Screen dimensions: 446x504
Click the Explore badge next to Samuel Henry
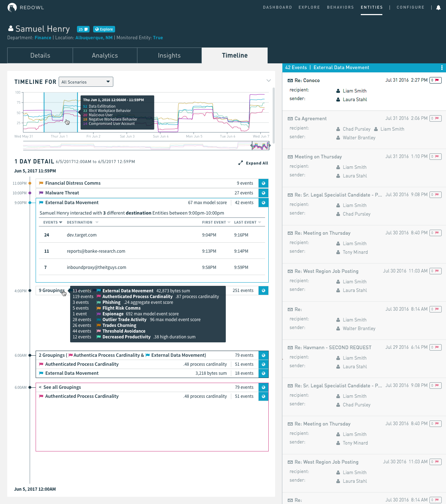[x=104, y=29]
